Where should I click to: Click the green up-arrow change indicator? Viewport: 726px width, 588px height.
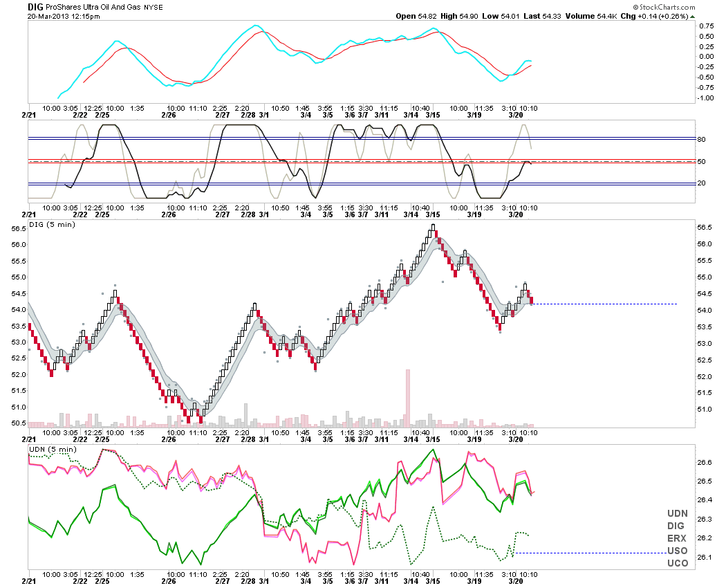[692, 16]
